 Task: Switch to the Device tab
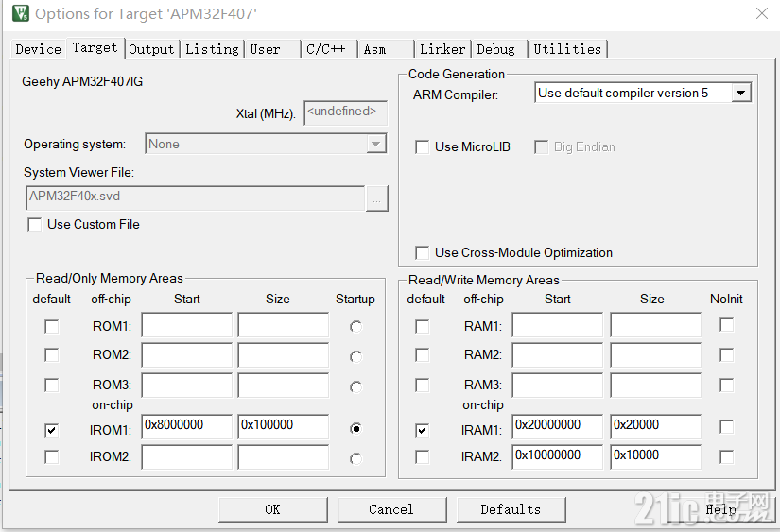(x=39, y=49)
